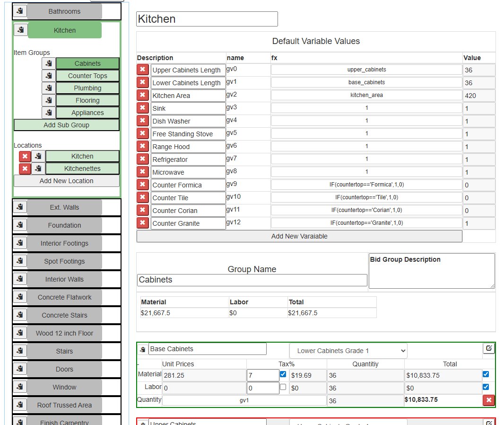Click inside the Kitchen name field at the top
The image size is (504, 425).
[x=207, y=19]
